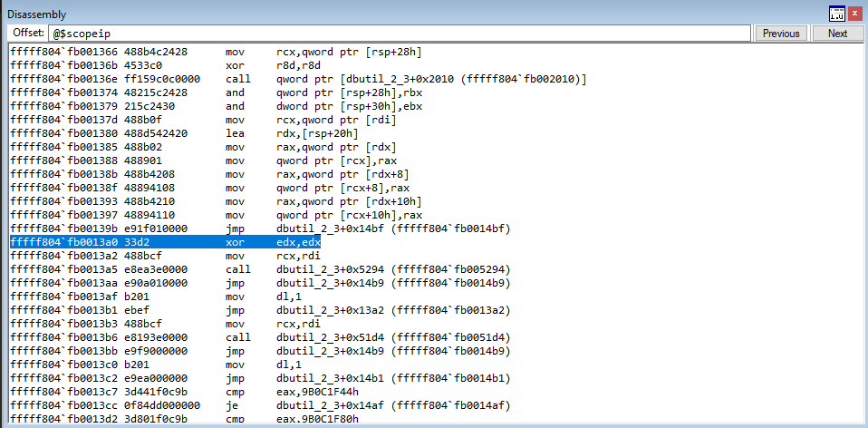Select the cmp eax,9B0C1F44h line
The height and width of the screenshot is (428, 868).
pyautogui.click(x=184, y=392)
